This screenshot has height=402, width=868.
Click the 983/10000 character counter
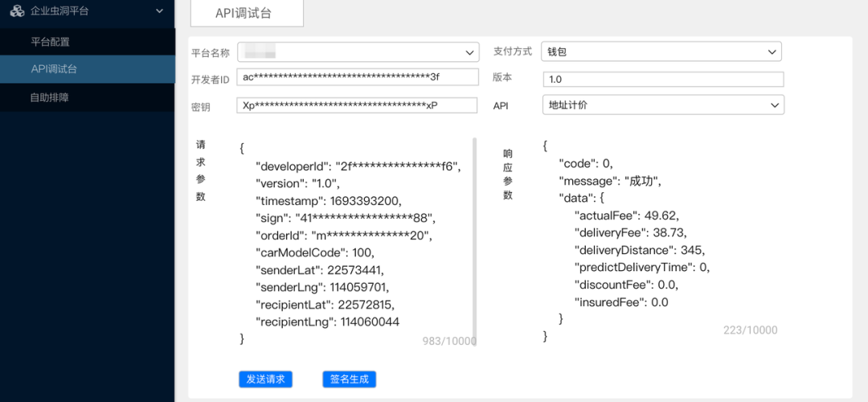(x=449, y=341)
